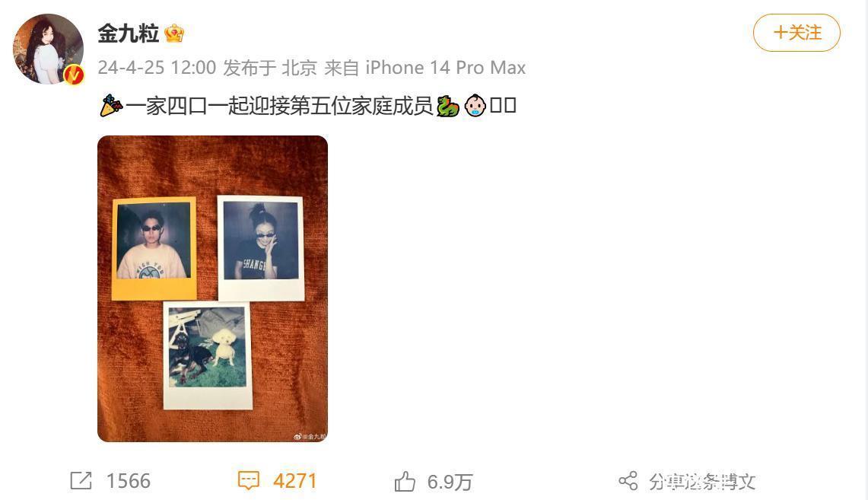Open the attached polaroid photo image
This screenshot has height=500, width=868.
[212, 288]
